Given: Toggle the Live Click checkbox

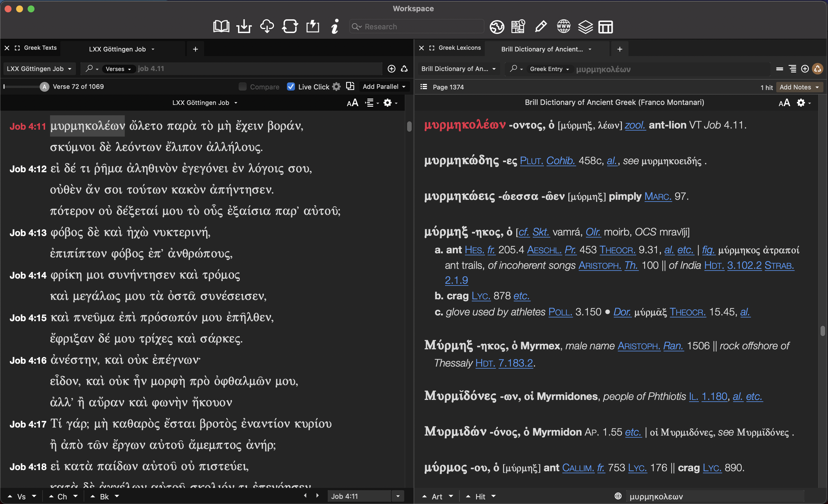Looking at the screenshot, I should pos(291,87).
